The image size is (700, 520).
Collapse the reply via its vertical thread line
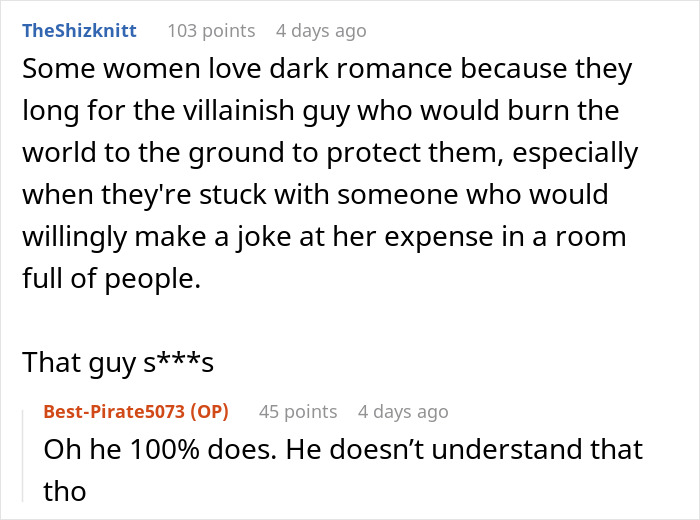click(x=28, y=458)
